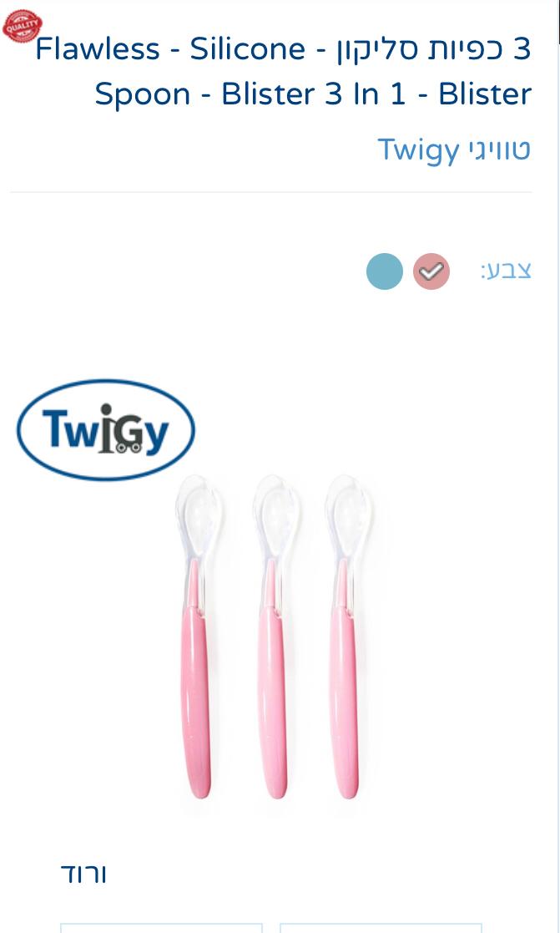Screen dimensions: 560x933
Task: Select the pink color swatch
Action: coord(431,271)
